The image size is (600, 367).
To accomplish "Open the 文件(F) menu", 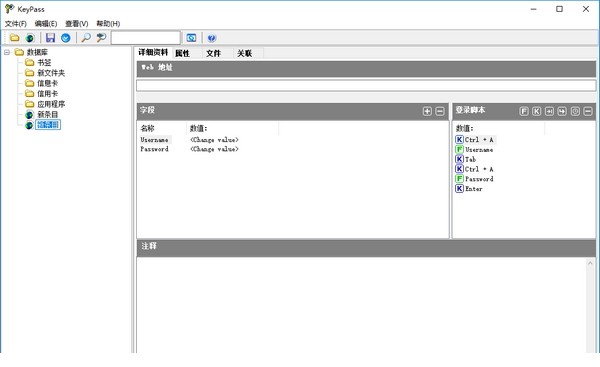I will point(15,24).
